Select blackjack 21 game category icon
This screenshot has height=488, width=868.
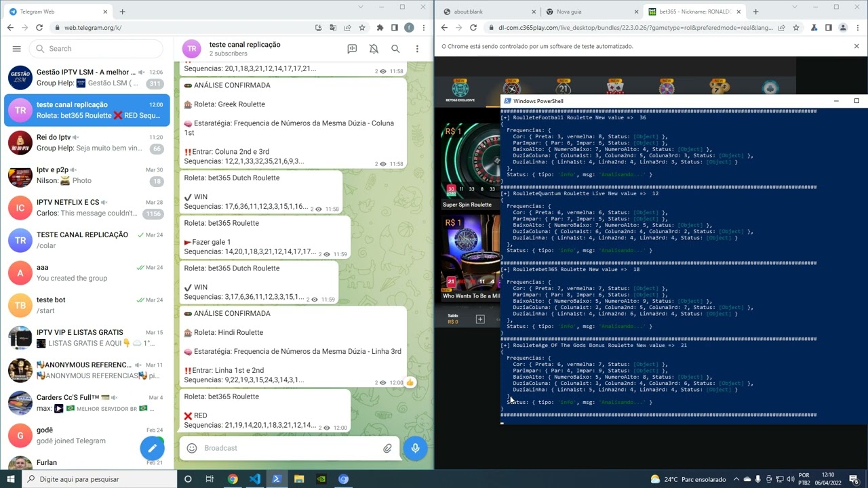[x=564, y=88]
